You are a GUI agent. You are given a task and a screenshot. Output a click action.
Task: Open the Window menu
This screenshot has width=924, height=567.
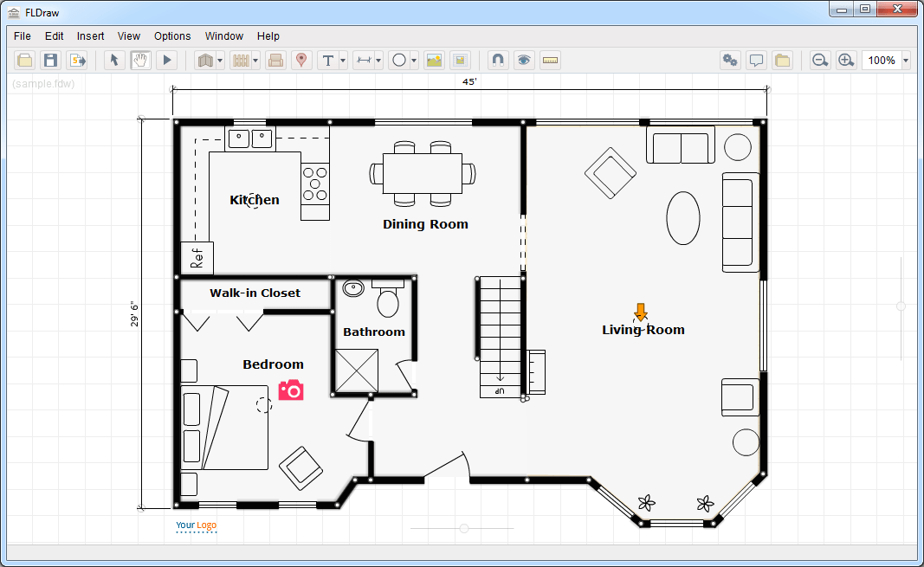pyautogui.click(x=224, y=35)
